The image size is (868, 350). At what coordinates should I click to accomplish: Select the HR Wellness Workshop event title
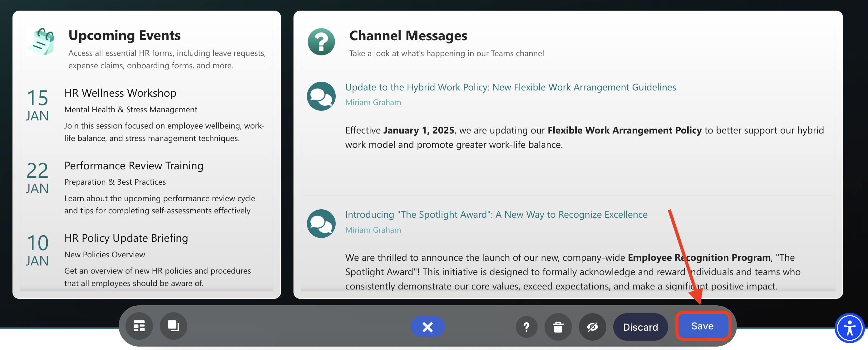click(120, 93)
